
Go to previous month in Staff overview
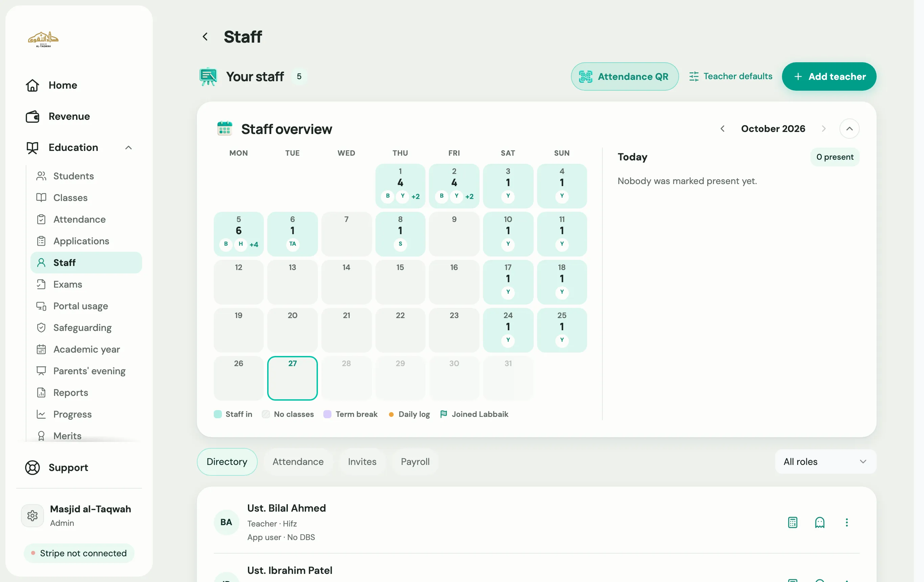(722, 129)
